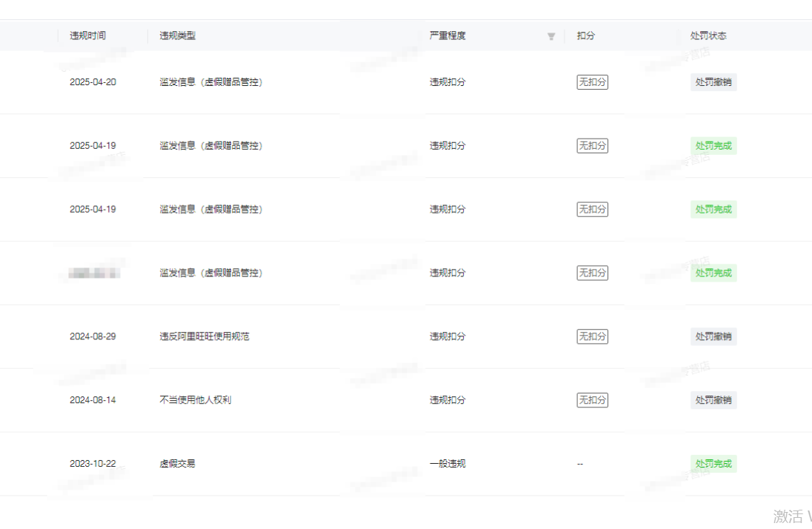The image size is (812, 529).
Task: Click 处罚撤销 tag in the 2024-08-14 row
Action: [x=713, y=400]
